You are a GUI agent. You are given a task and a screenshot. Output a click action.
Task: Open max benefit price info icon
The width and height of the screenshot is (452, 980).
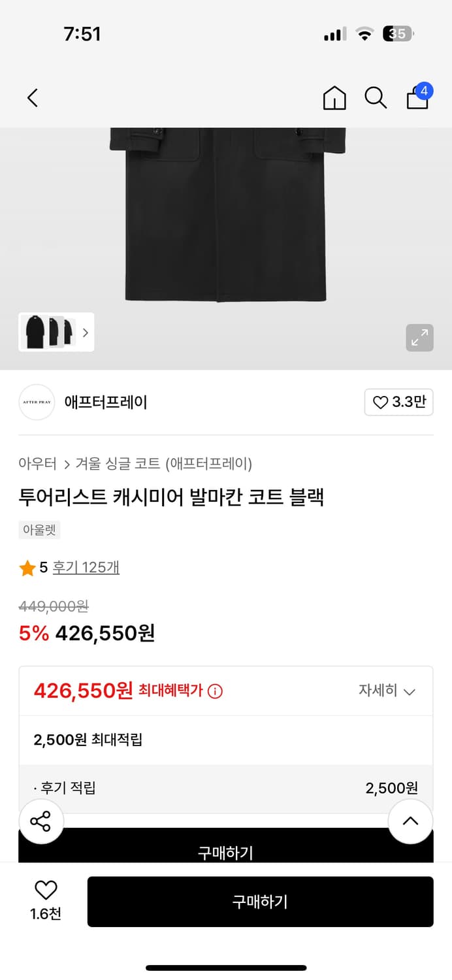pyautogui.click(x=215, y=691)
